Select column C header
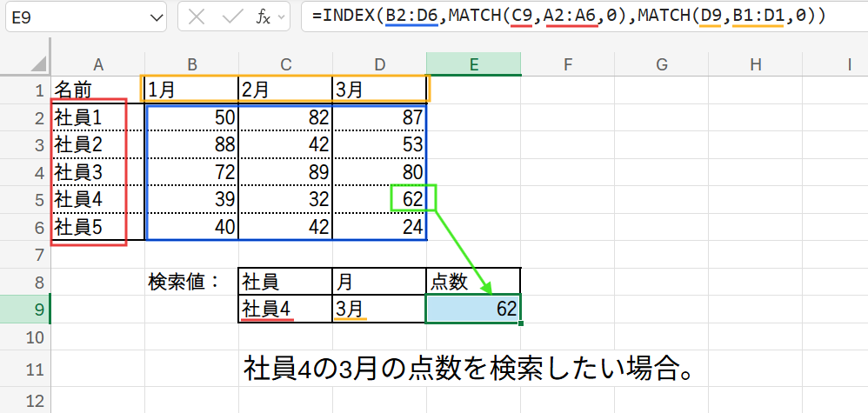The image size is (868, 413). [x=285, y=64]
